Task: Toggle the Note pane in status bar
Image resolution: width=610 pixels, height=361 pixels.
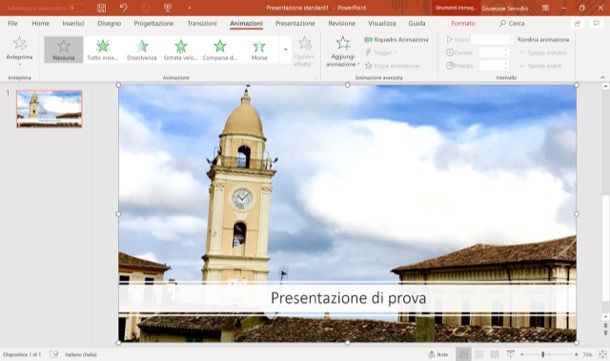Action: 438,354
